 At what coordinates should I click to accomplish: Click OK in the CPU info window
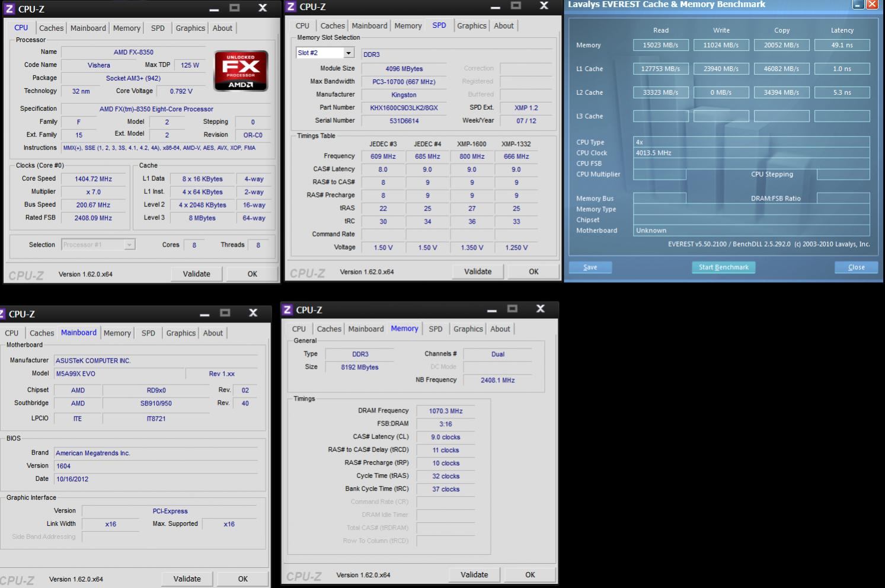click(x=253, y=274)
